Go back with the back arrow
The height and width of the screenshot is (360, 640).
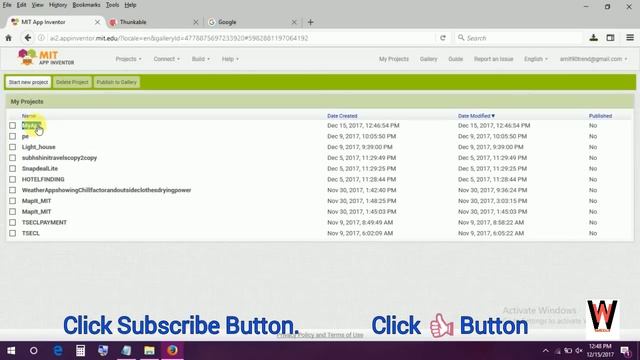(27, 38)
